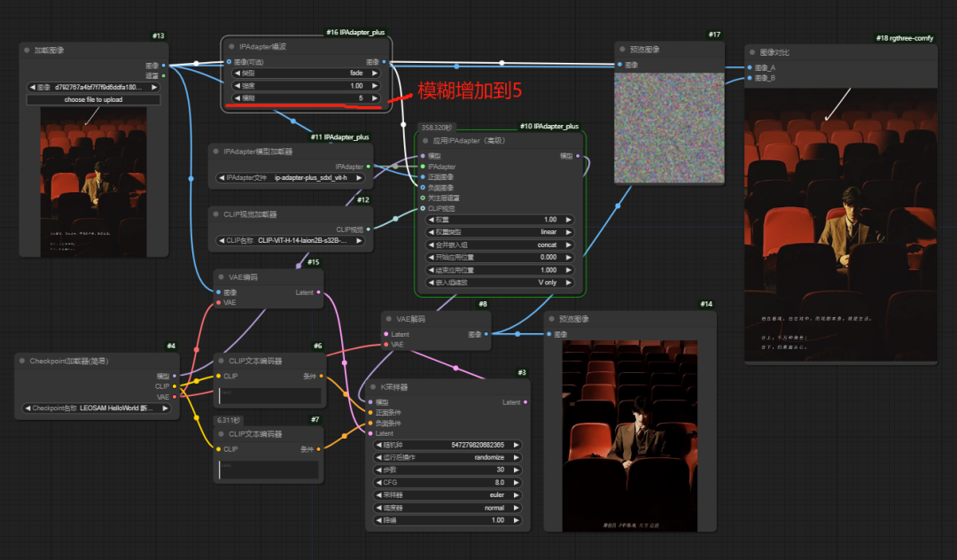Image resolution: width=957 pixels, height=560 pixels.
Task: Click the Latent output socket on VAE编码
Action: (318, 292)
